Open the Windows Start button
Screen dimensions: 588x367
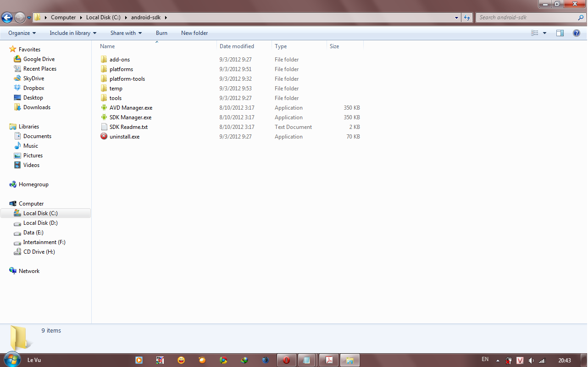tap(12, 360)
